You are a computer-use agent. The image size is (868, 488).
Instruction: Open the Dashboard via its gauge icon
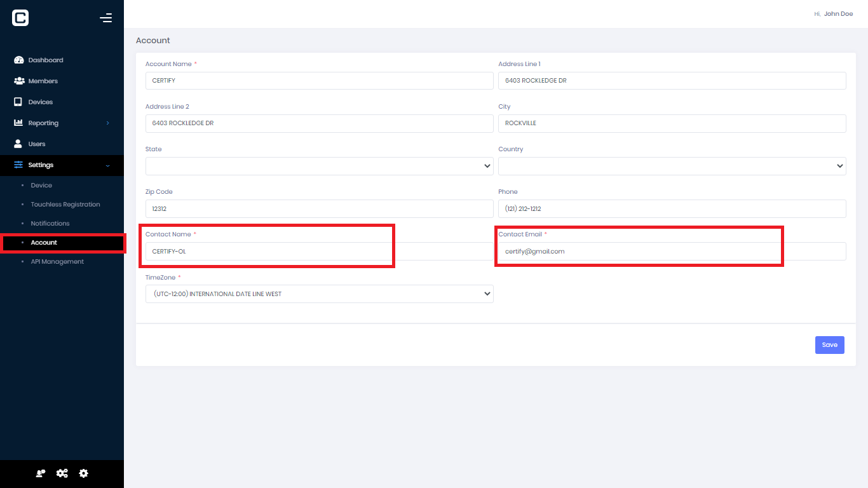pyautogui.click(x=19, y=60)
